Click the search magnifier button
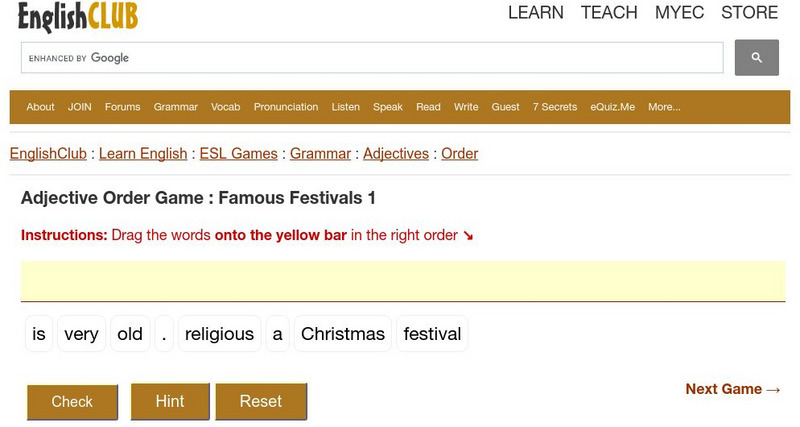Viewport: 800px width, 427px height. pos(756,58)
